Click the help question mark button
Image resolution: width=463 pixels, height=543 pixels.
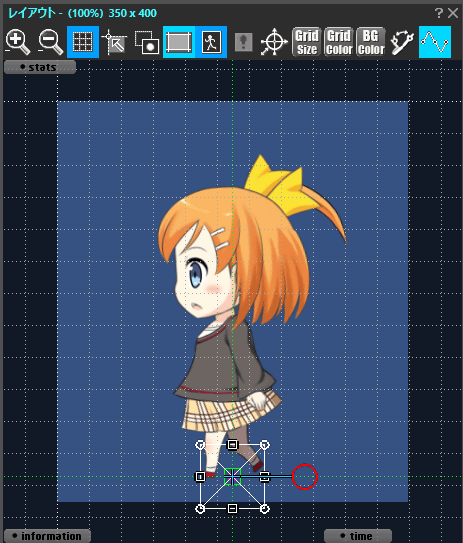pyautogui.click(x=439, y=13)
